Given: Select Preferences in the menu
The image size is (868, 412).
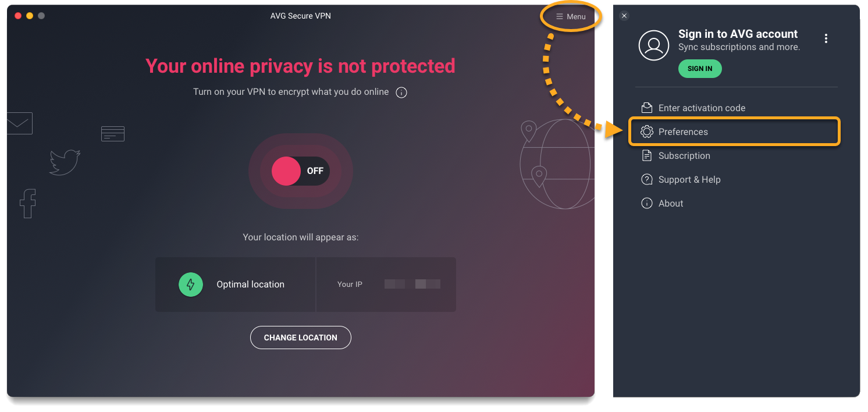Looking at the screenshot, I should (x=683, y=132).
